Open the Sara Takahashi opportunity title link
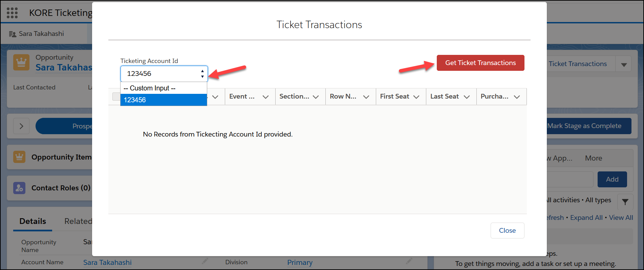The height and width of the screenshot is (270, 644). 64,67
